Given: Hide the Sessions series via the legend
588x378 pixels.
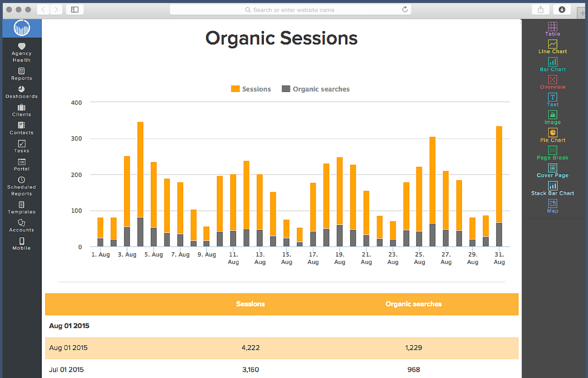Looking at the screenshot, I should tap(251, 89).
